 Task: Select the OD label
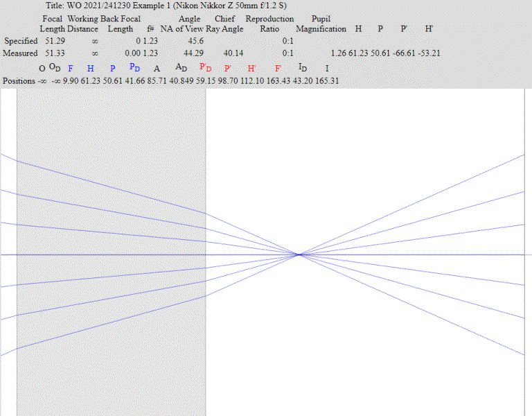tap(55, 67)
